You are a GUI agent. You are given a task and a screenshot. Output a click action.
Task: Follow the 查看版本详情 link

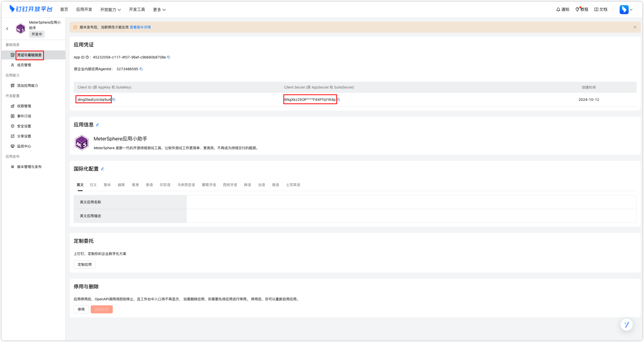(x=140, y=27)
